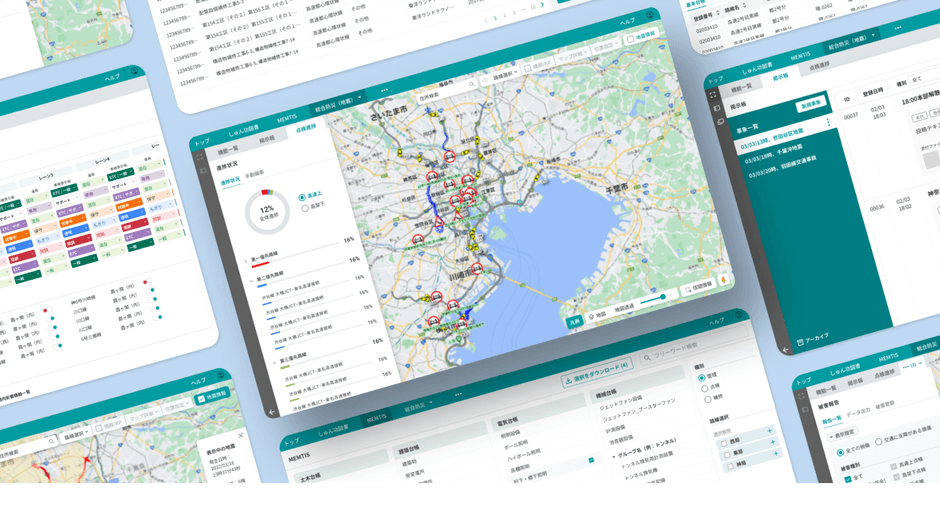Screen dimensions: 940x512
Task: Toggle 橋脚KP checkbox in center map toolbar
Action: pyautogui.click(x=528, y=68)
